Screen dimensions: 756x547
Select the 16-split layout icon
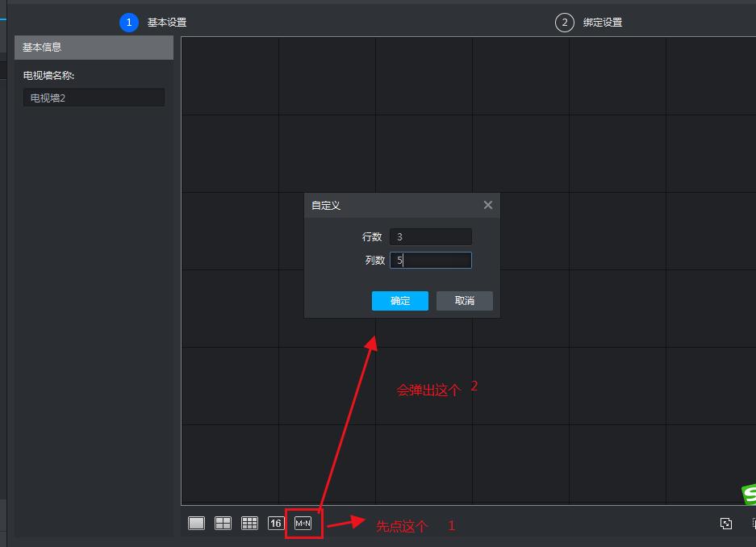[x=275, y=523]
